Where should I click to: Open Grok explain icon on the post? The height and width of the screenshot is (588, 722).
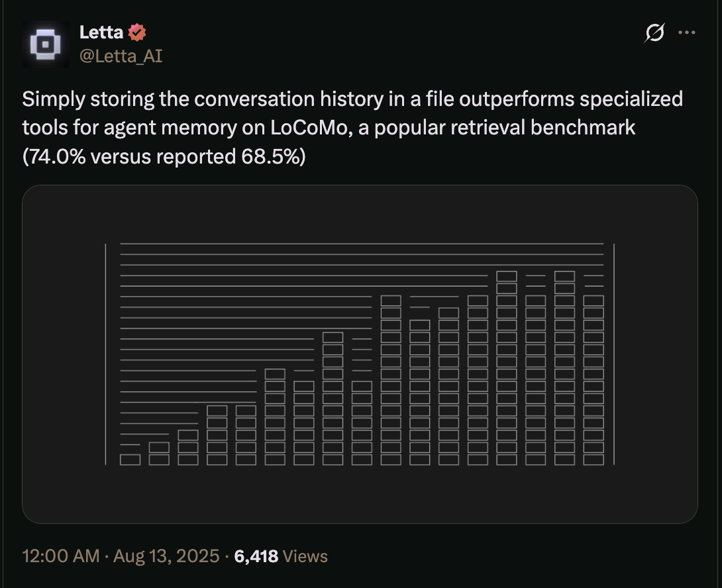point(654,32)
